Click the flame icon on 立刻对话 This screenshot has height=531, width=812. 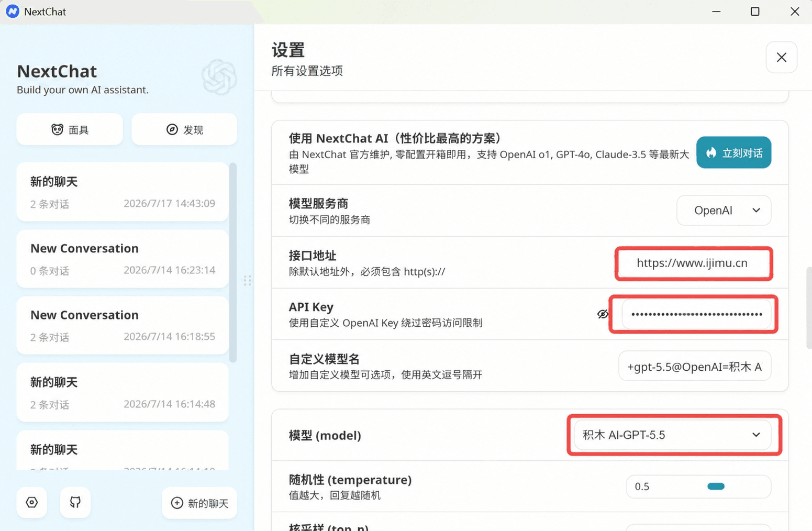click(x=711, y=152)
